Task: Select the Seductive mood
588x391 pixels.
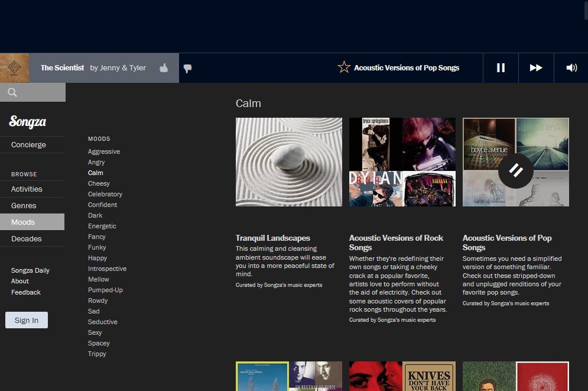Action: click(103, 322)
